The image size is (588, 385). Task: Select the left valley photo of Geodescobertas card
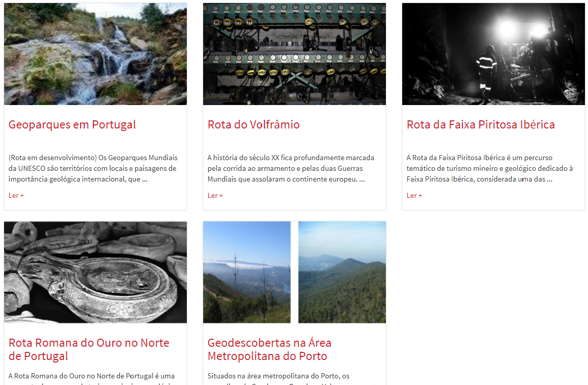point(247,272)
